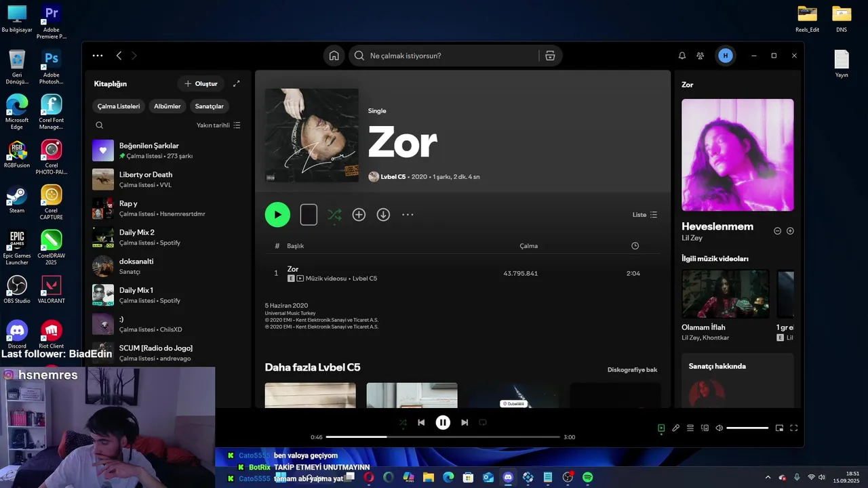Open Lvbel C5 link in track row

365,279
